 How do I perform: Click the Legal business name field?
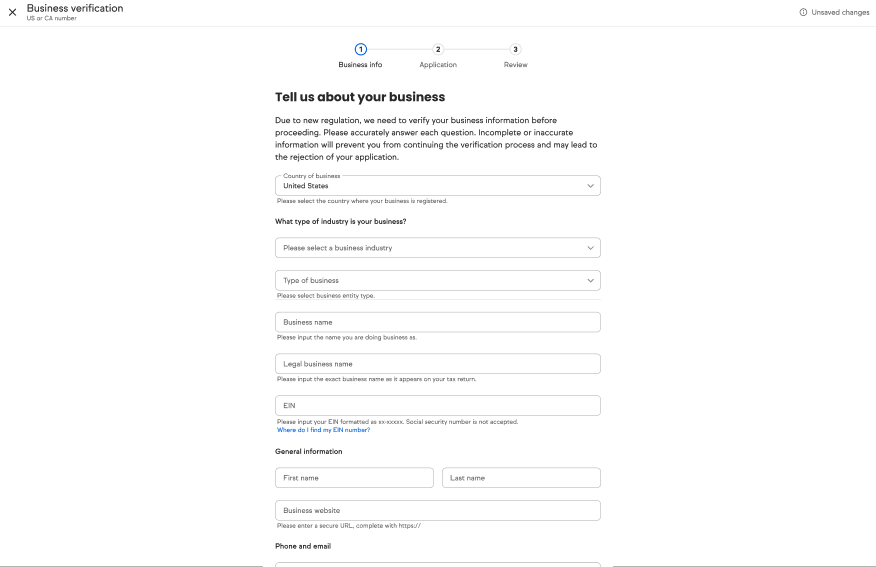coord(437,364)
